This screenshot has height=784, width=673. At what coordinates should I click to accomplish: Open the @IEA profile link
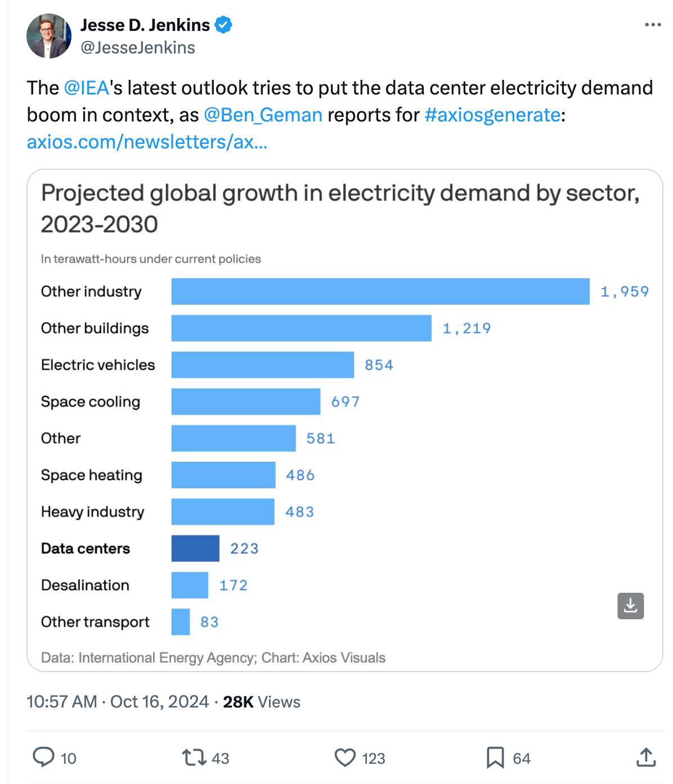[x=88, y=88]
